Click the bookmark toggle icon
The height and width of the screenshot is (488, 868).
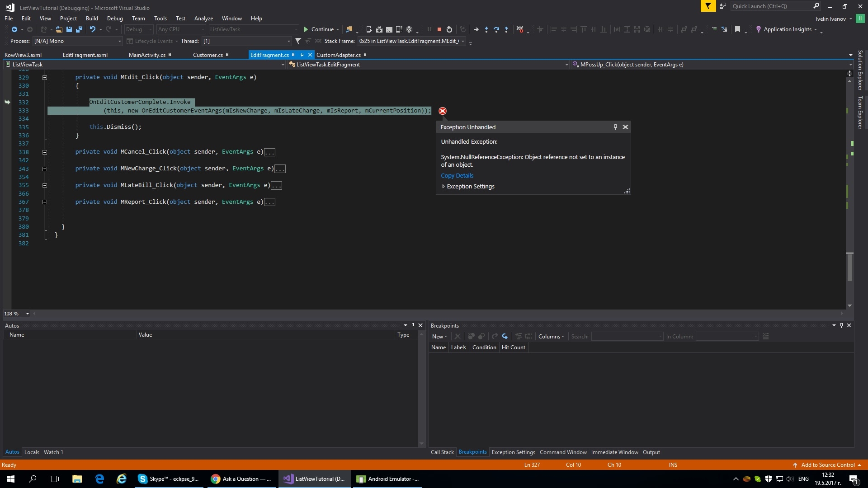coord(737,29)
